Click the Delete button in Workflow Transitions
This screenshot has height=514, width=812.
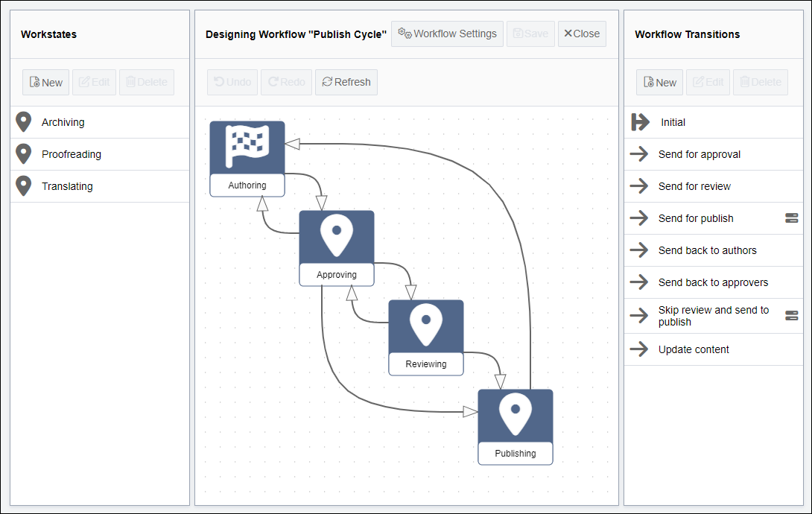[x=761, y=82]
